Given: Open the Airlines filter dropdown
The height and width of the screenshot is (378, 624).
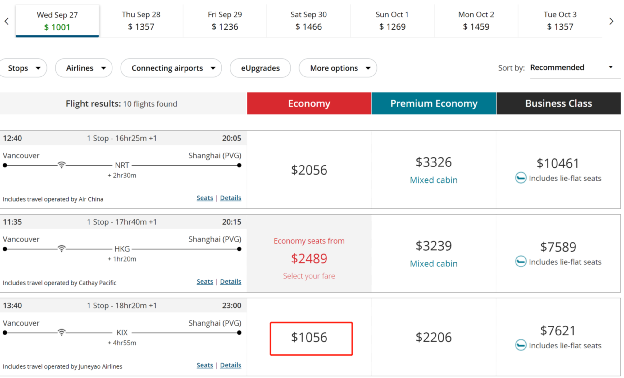Looking at the screenshot, I should coord(84,68).
